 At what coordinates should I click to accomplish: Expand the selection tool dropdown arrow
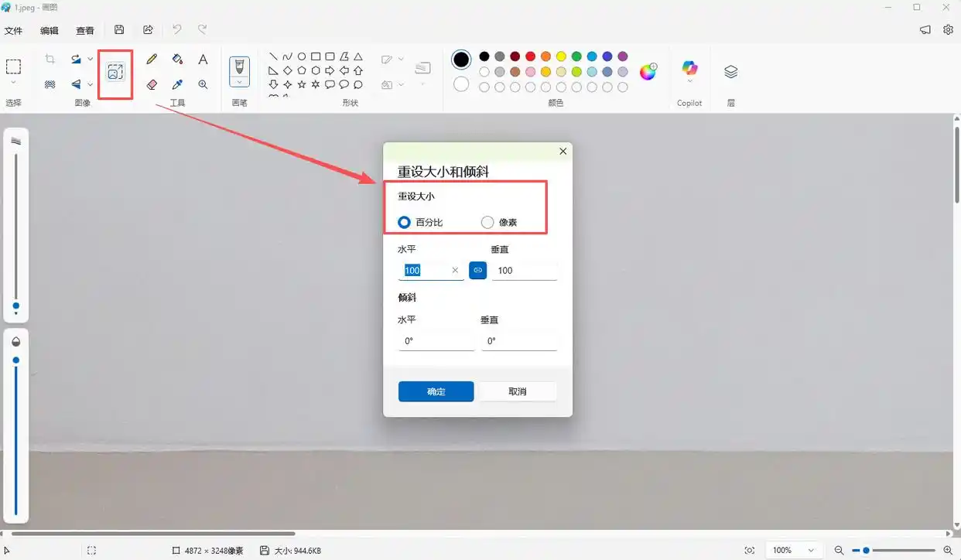(13, 82)
